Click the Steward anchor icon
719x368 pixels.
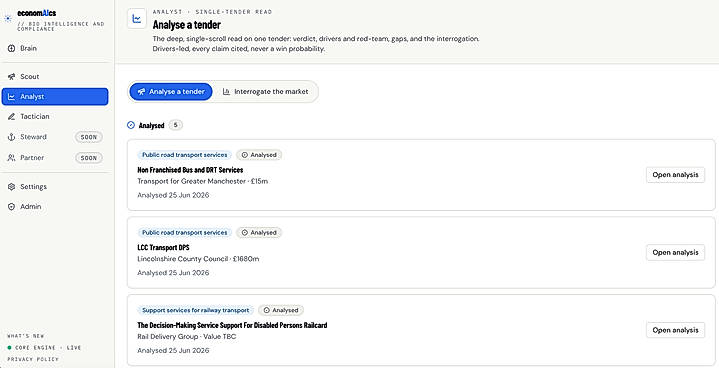(x=11, y=137)
